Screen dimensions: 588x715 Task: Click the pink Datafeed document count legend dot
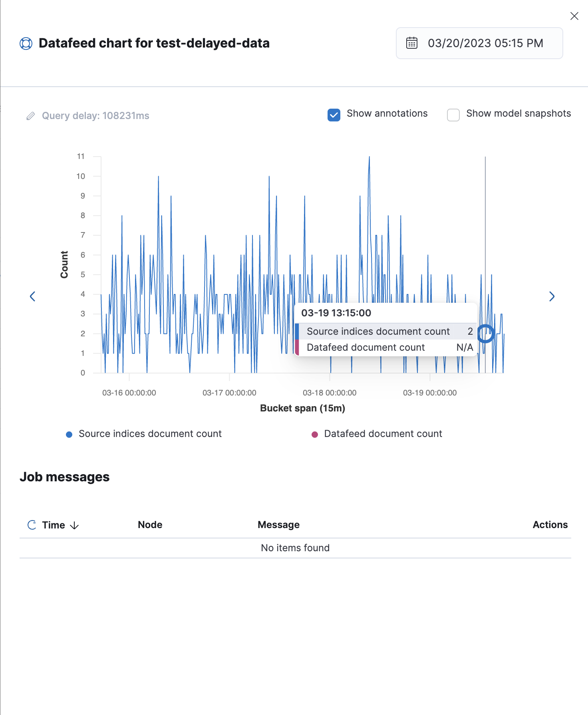[x=315, y=434]
